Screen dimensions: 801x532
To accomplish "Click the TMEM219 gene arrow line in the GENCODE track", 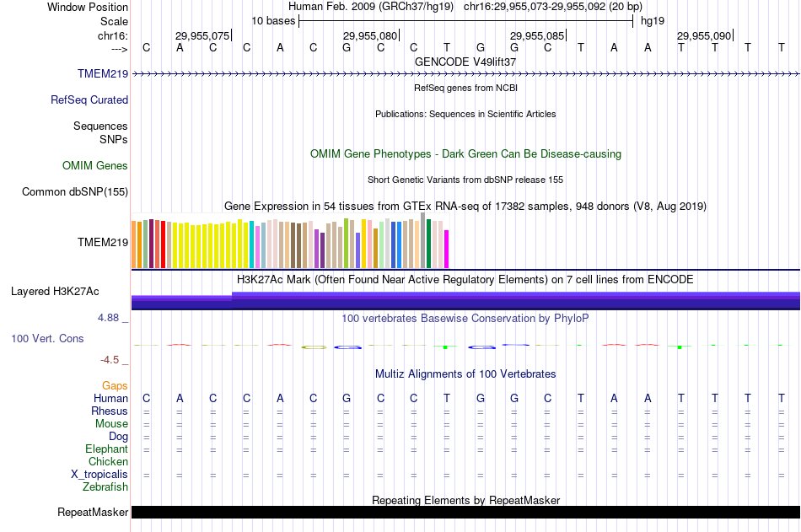I will click(465, 74).
